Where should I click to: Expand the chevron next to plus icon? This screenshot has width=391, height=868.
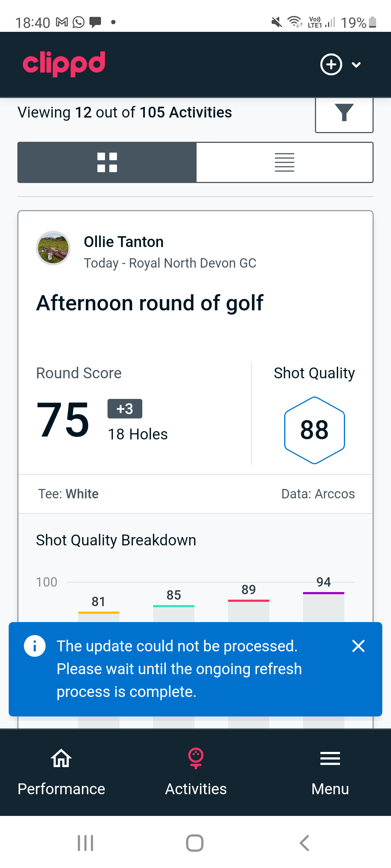[356, 65]
